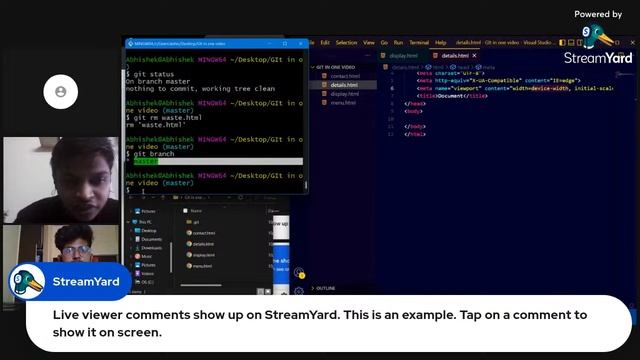The height and width of the screenshot is (360, 640).
Task: Open the Edit menu in VS Code
Action: click(x=325, y=42)
